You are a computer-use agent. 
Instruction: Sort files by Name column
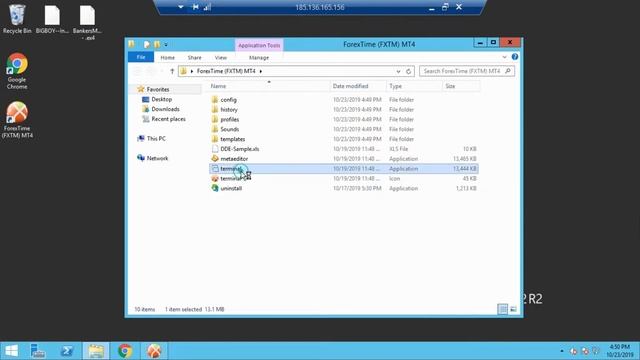(x=218, y=86)
